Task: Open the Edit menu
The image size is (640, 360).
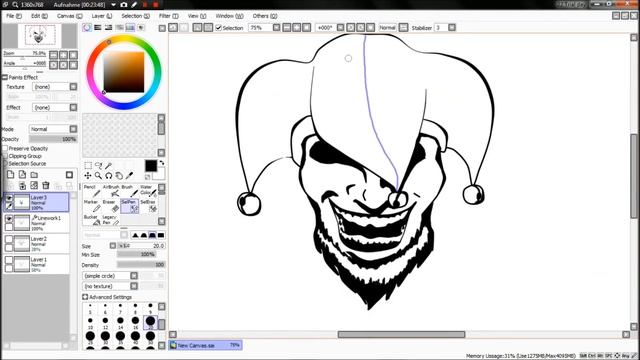Action: coord(39,16)
